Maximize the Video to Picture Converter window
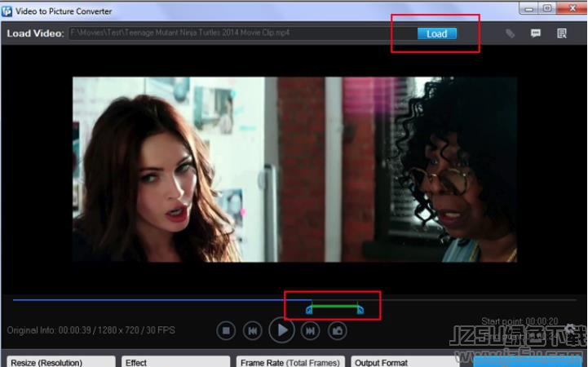Screen dimensions: 588x367 (x=547, y=9)
